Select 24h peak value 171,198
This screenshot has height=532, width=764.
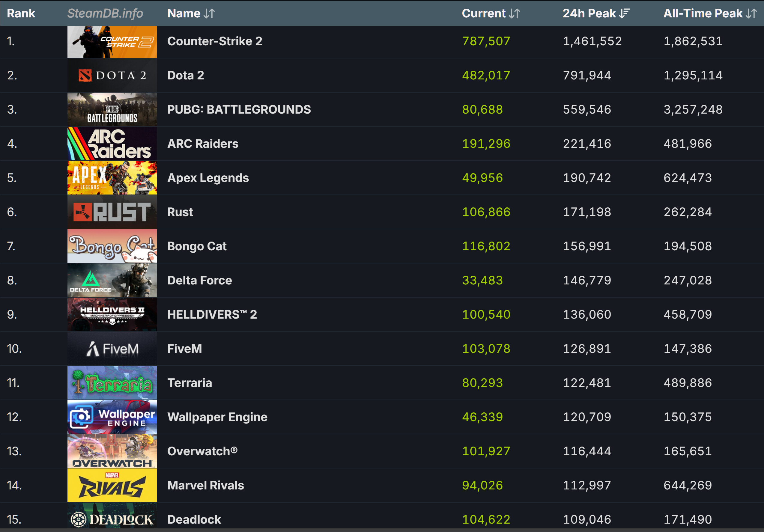pyautogui.click(x=587, y=212)
